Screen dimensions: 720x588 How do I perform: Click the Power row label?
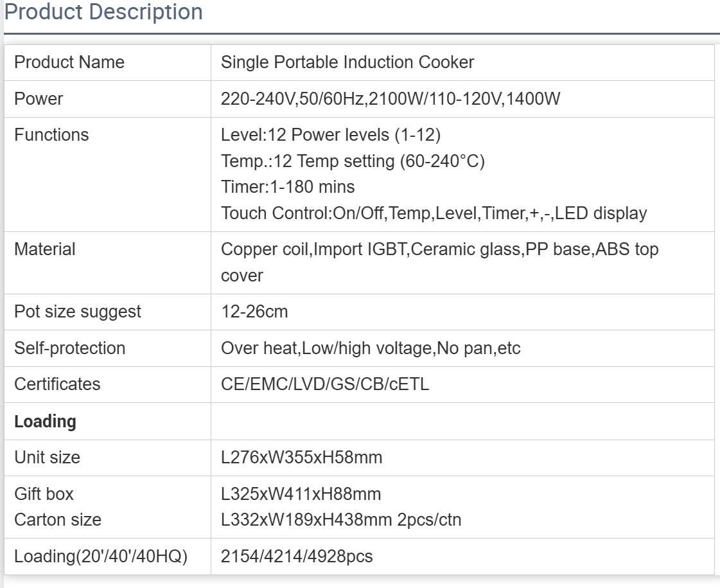pos(39,99)
